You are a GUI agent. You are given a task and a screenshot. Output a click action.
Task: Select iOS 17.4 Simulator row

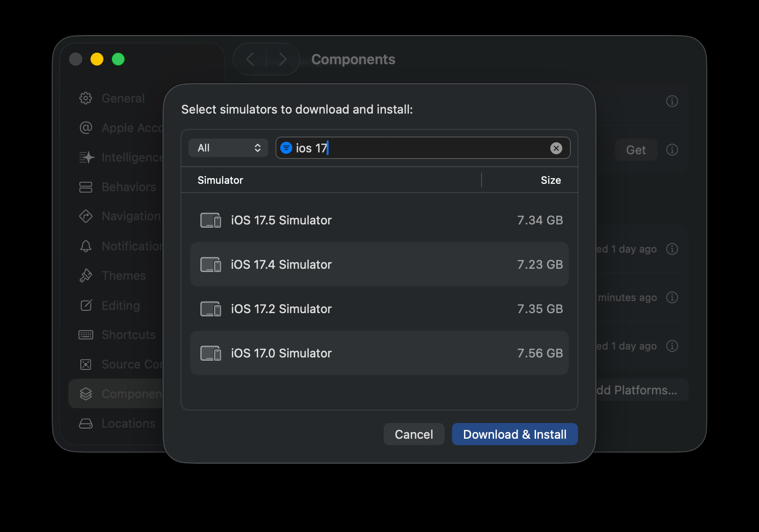379,265
